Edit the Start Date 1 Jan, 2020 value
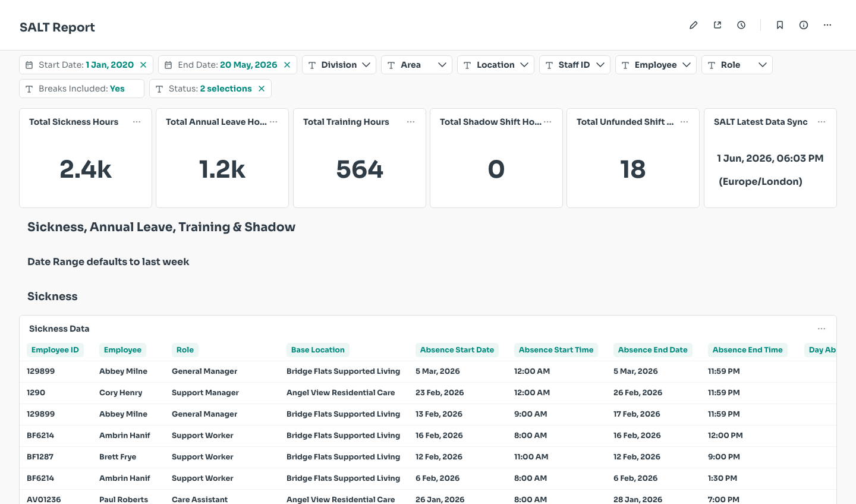856x504 pixels. 110,65
